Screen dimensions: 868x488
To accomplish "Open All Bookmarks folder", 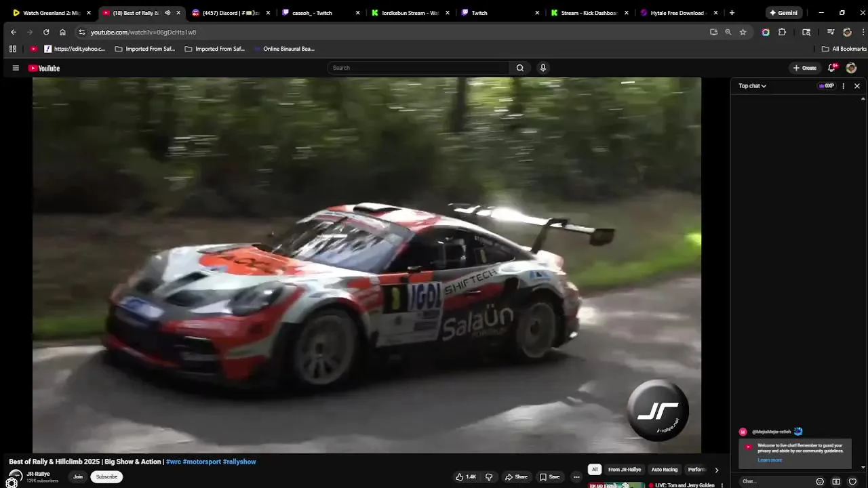I will click(844, 49).
